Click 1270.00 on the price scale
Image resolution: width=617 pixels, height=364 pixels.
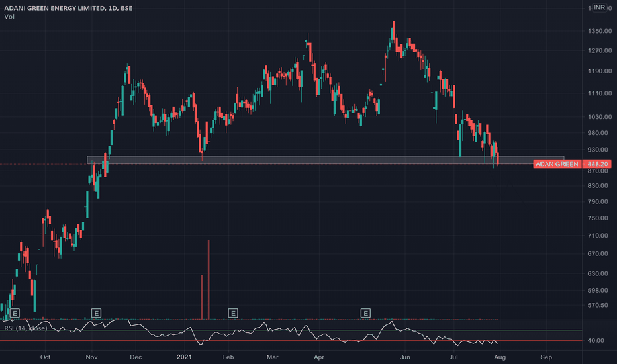600,50
